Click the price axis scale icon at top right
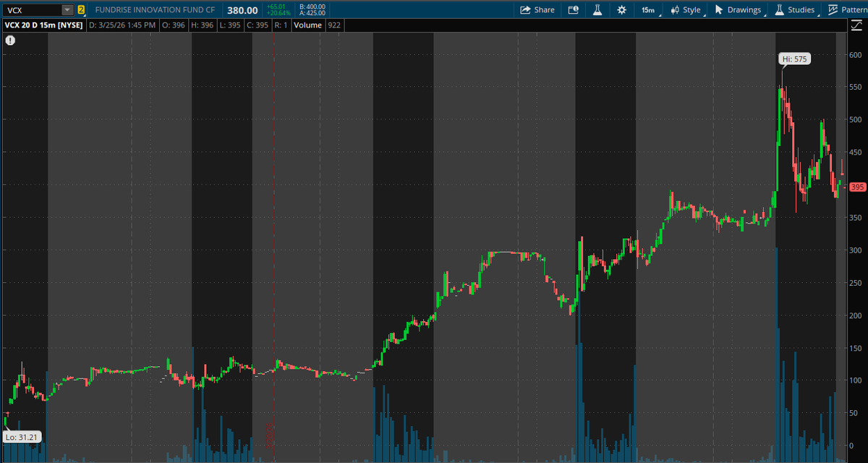 pyautogui.click(x=856, y=25)
